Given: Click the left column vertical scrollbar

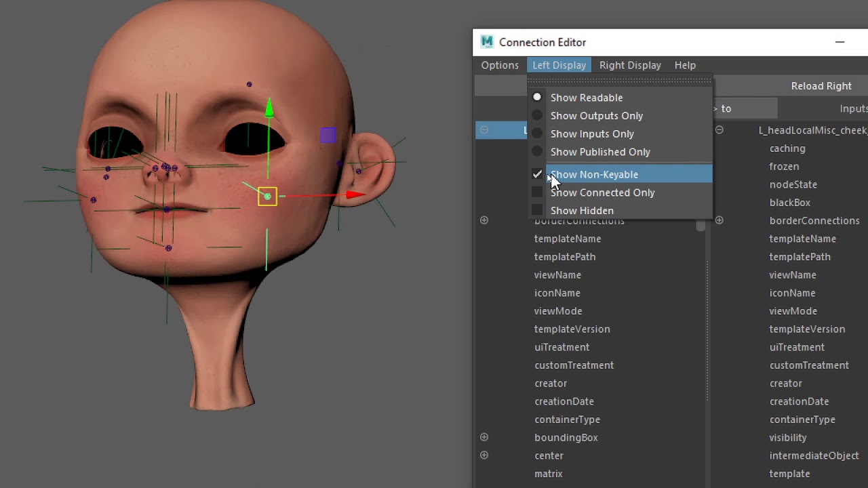Looking at the screenshot, I should [x=701, y=226].
